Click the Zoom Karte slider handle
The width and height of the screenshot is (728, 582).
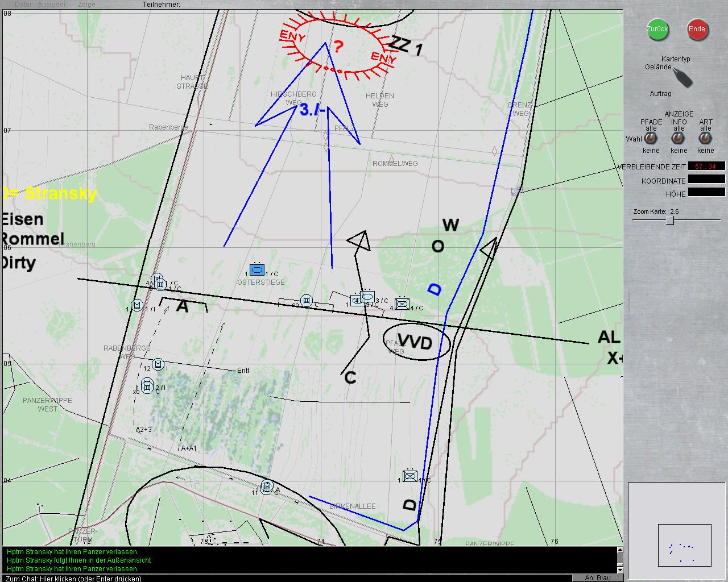(x=670, y=220)
